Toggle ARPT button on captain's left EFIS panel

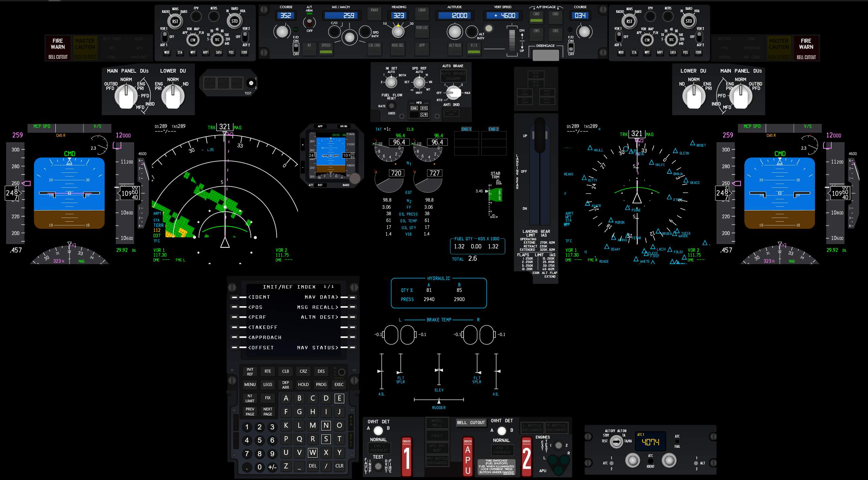click(206, 52)
